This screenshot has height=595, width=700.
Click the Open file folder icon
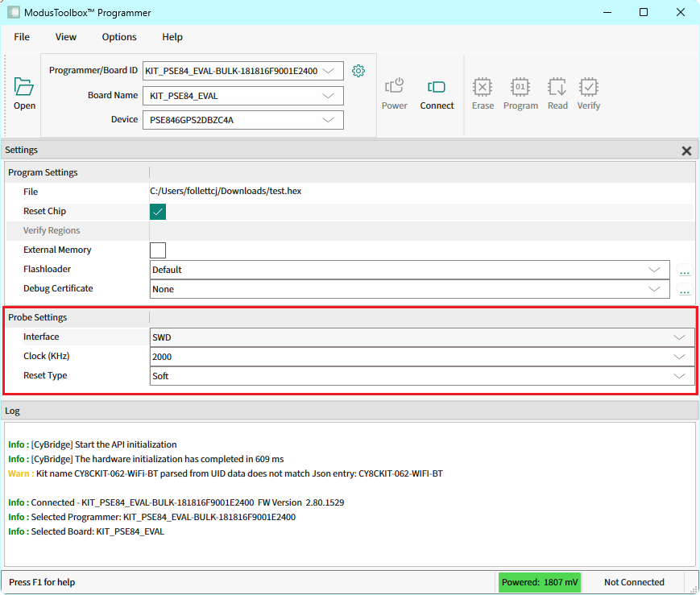[24, 87]
